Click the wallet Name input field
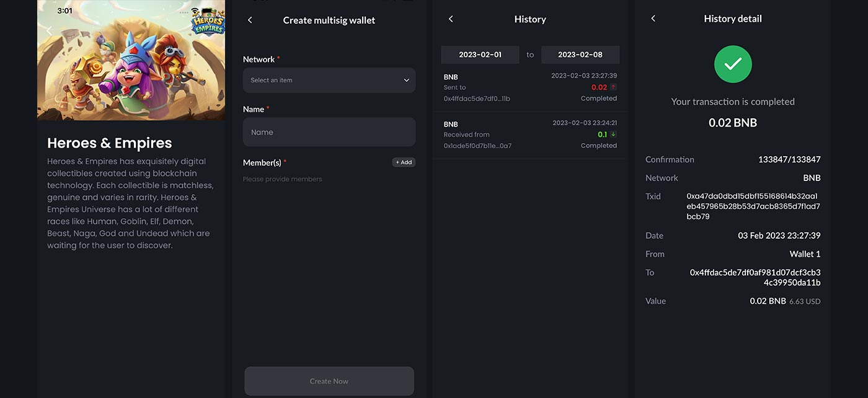 329,132
